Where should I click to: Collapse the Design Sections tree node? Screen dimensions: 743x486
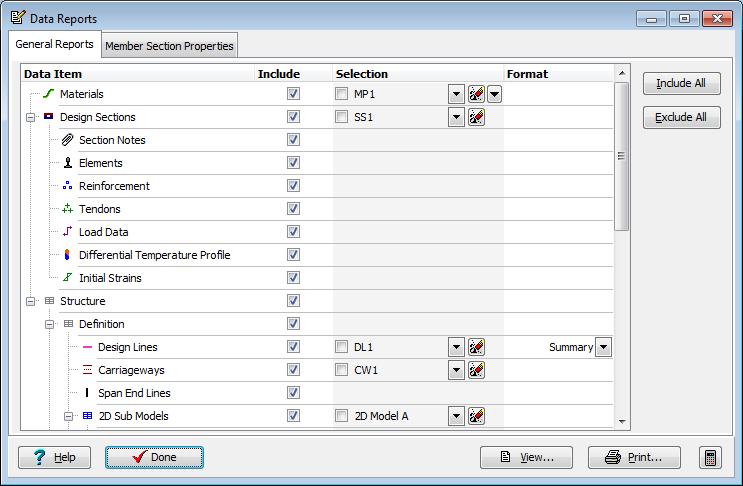(30, 117)
